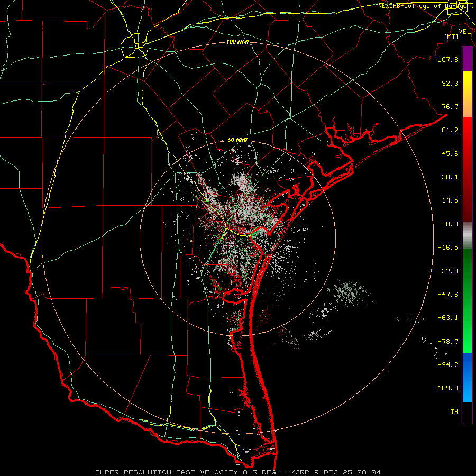Pick the green inbound segment of the color bar
Viewport: 476px width, 476px height.
coord(467,300)
